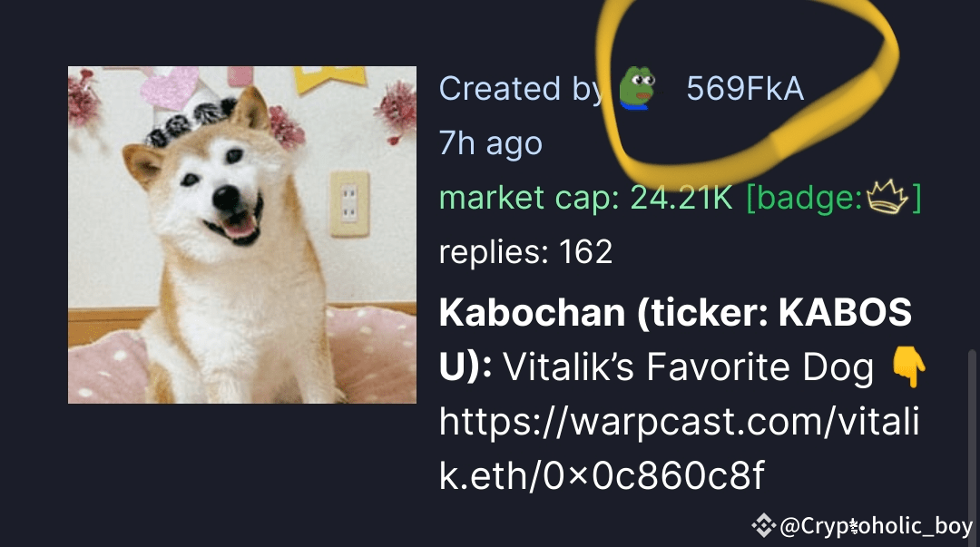Click the Created by label
Image resolution: width=980 pixels, height=547 pixels.
click(x=521, y=89)
